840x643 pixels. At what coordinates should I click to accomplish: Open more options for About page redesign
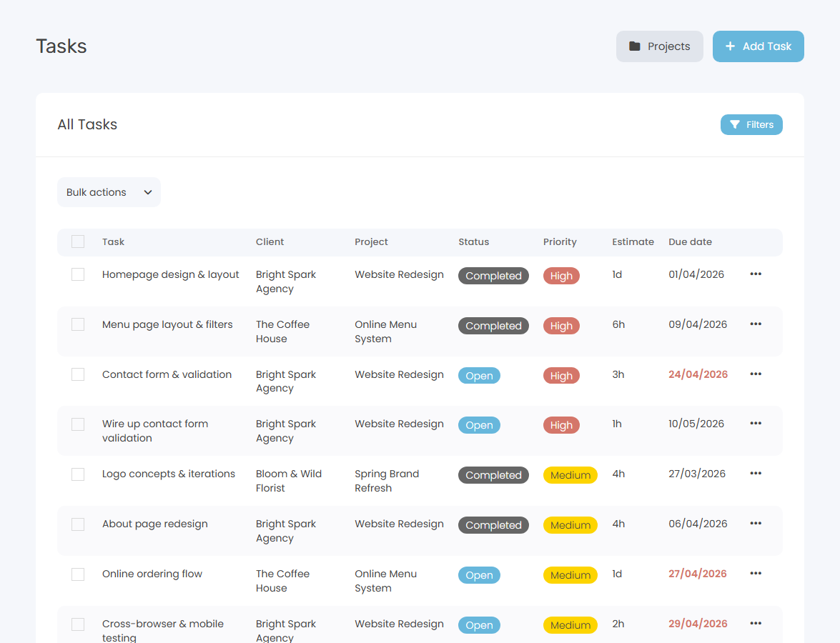point(756,523)
